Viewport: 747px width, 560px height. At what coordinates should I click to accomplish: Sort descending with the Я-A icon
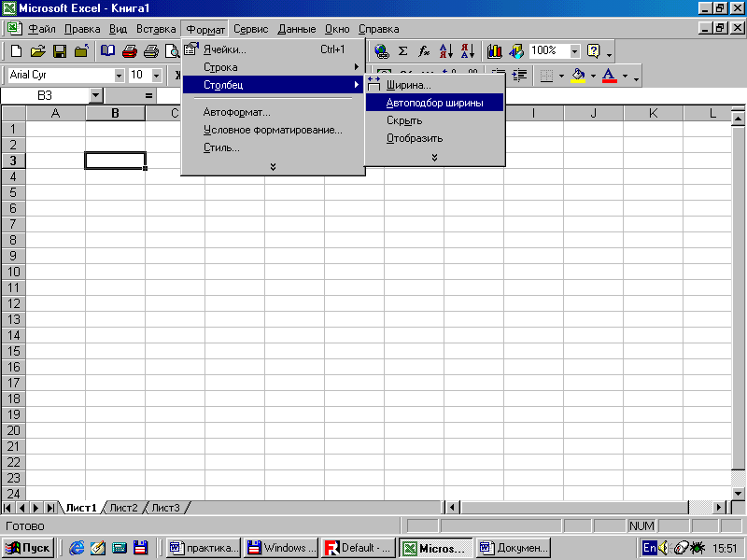468,51
